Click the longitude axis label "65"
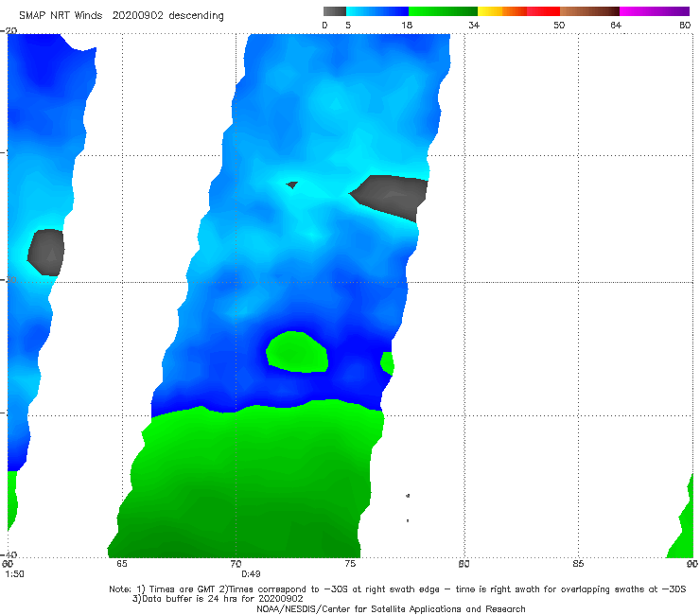The height and width of the screenshot is (615, 700). (122, 564)
